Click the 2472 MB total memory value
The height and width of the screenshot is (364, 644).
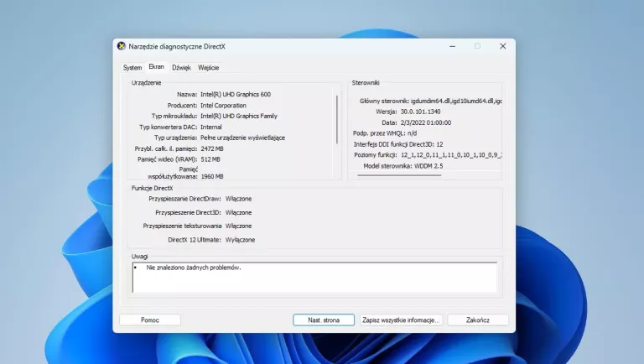[212, 148]
